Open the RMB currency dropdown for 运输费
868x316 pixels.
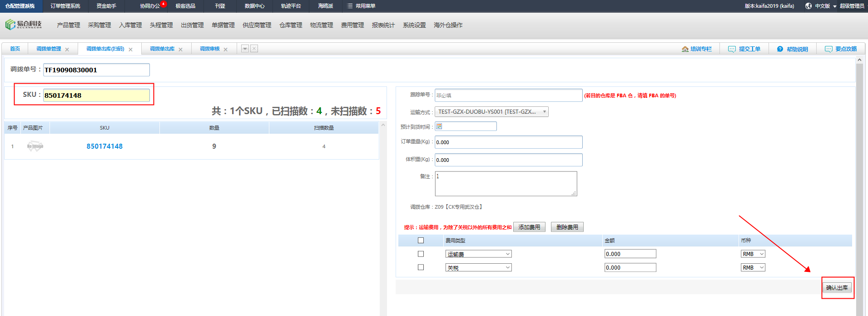pyautogui.click(x=753, y=254)
